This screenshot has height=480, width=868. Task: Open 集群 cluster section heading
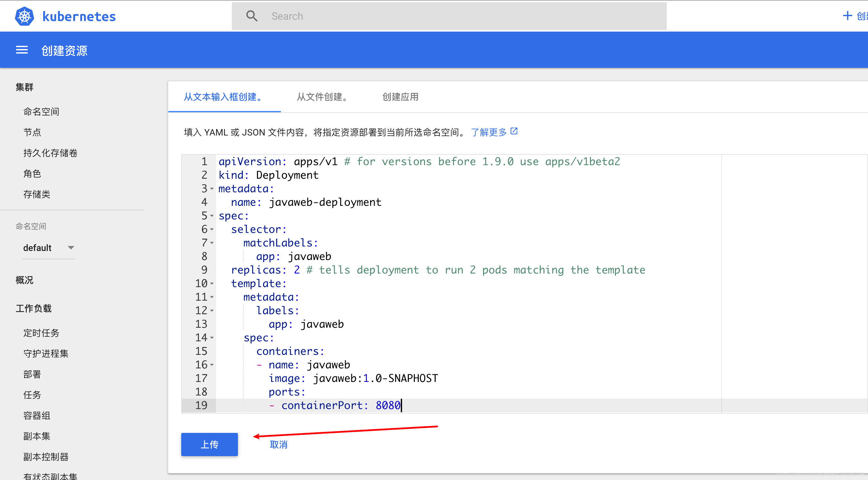[x=24, y=87]
